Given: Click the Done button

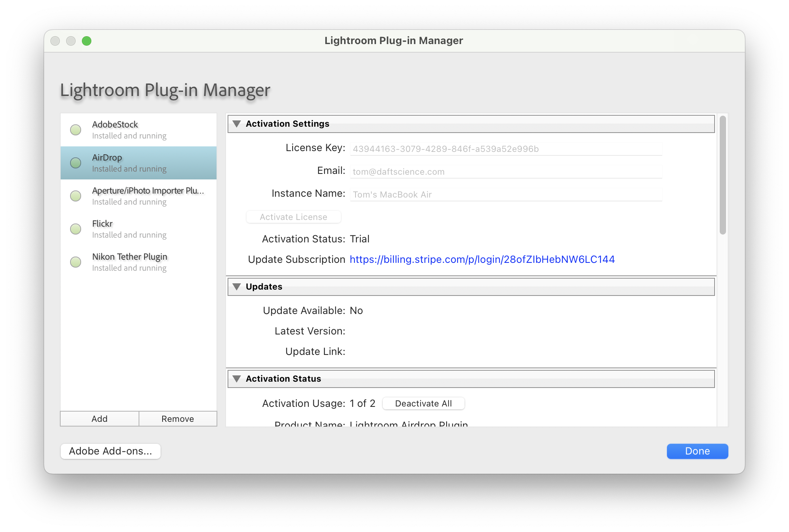Looking at the screenshot, I should 697,451.
